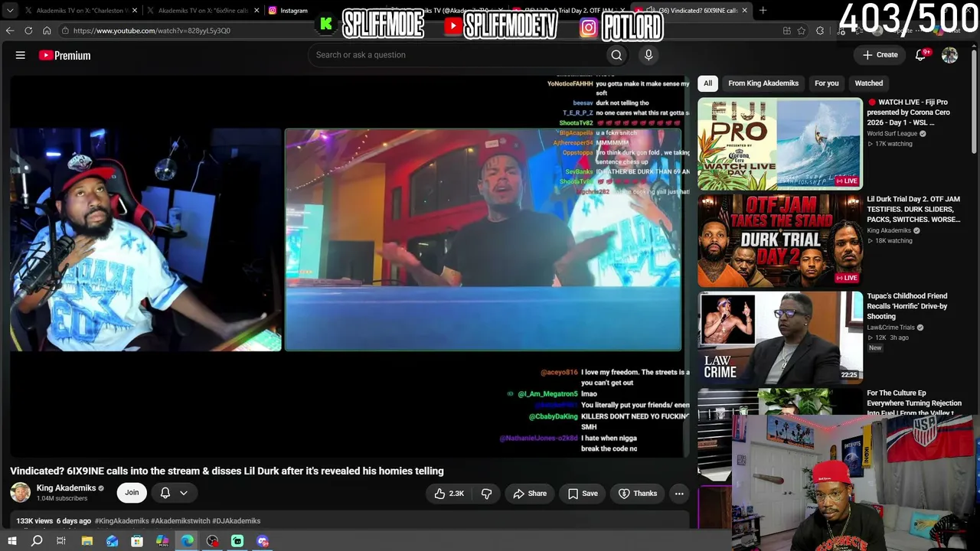Dislike the video with thumbs down
Image resolution: width=980 pixels, height=551 pixels.
click(x=487, y=494)
